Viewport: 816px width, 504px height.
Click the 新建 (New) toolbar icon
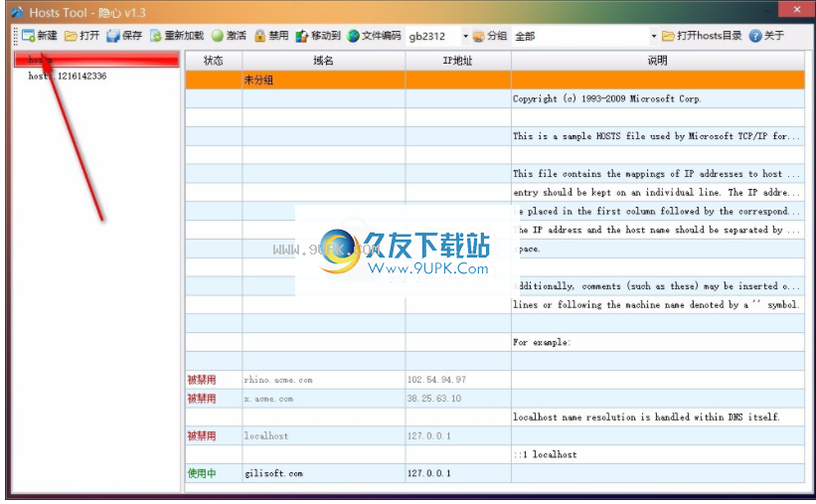[29, 36]
